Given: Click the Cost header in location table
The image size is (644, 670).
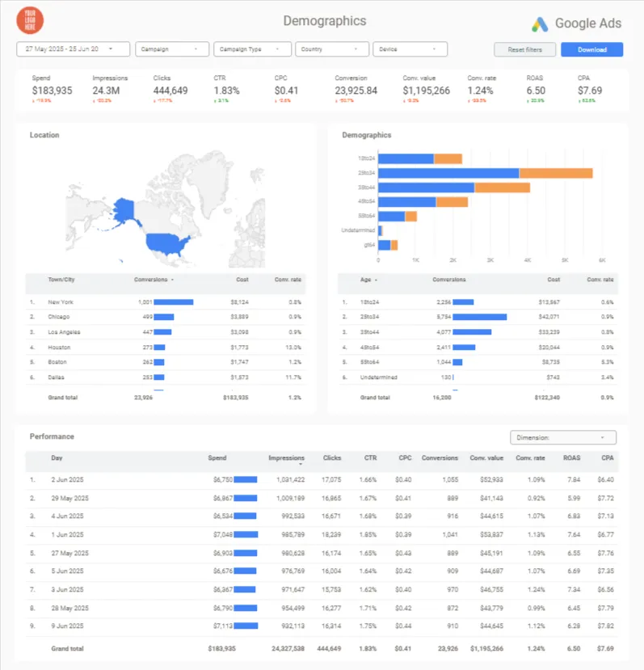Looking at the screenshot, I should coord(242,280).
